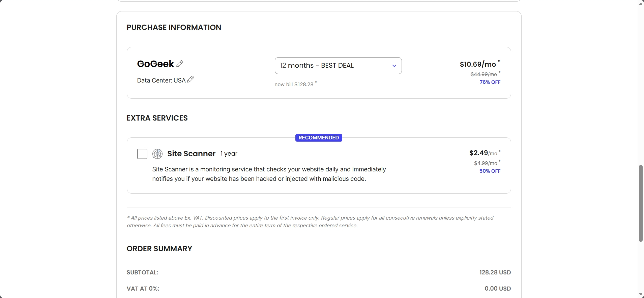Click the PURCHASE INFORMATION heading
The height and width of the screenshot is (298, 644).
174,28
